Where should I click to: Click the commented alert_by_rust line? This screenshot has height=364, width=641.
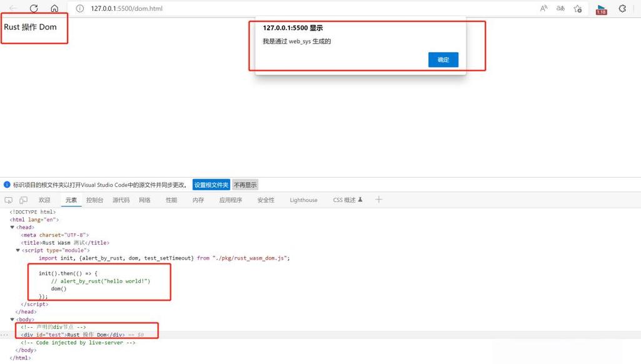click(x=101, y=281)
